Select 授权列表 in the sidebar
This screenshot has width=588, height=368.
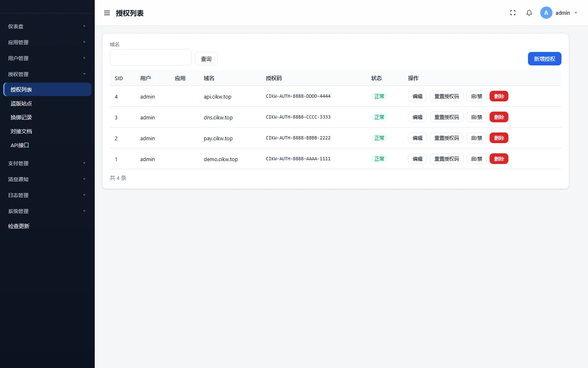[x=47, y=90]
